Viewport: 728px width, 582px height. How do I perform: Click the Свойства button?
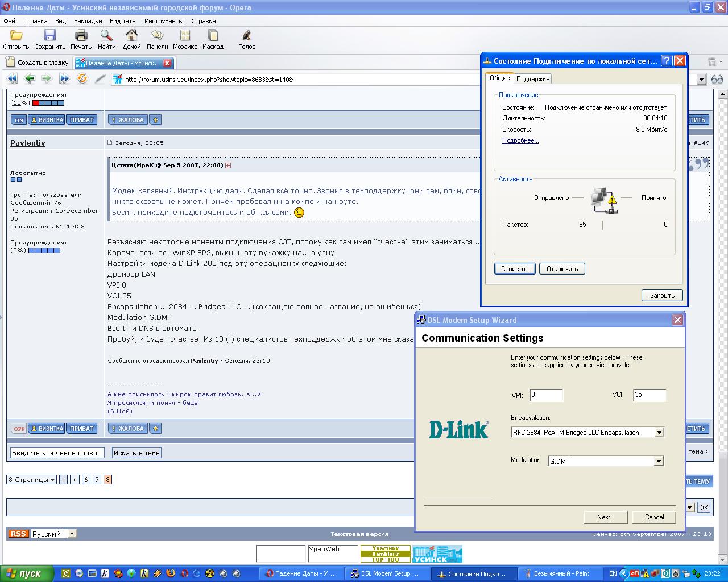pyautogui.click(x=515, y=269)
